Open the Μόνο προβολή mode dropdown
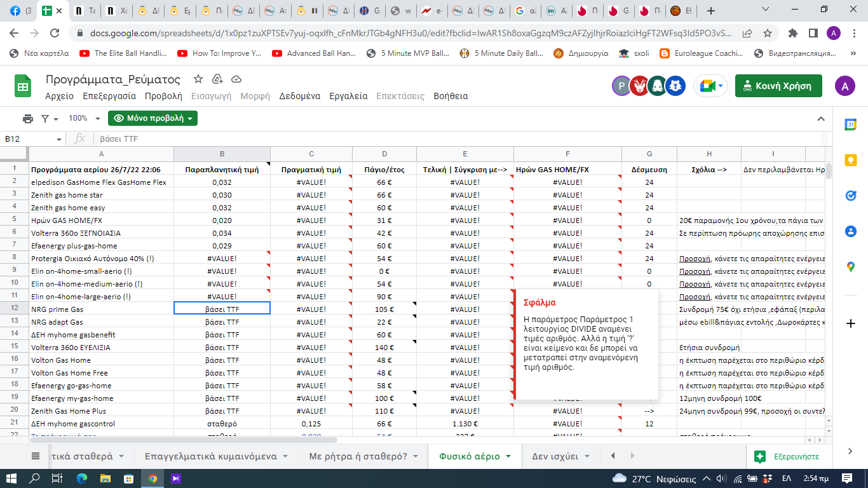The width and height of the screenshot is (868, 488). click(x=153, y=118)
